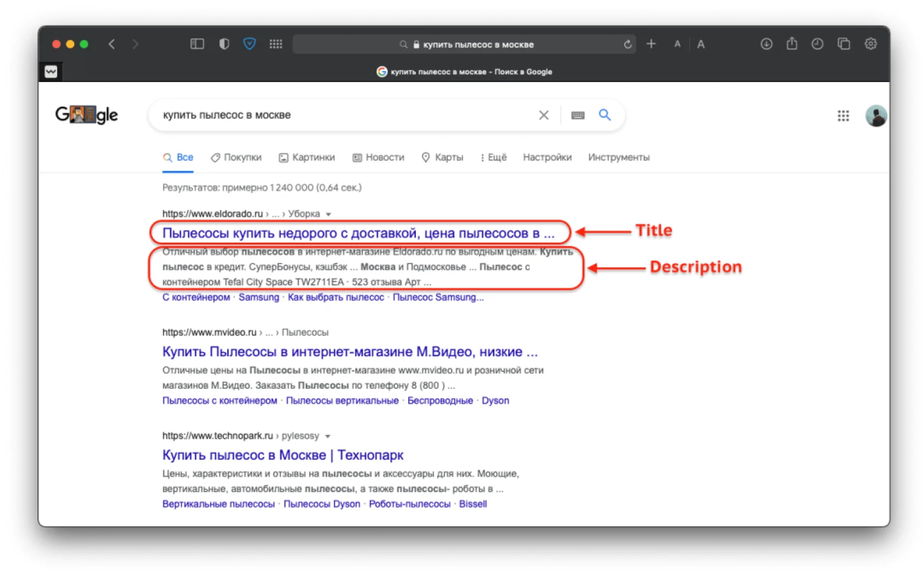
Task: Increase page text size with large A
Action: (701, 45)
